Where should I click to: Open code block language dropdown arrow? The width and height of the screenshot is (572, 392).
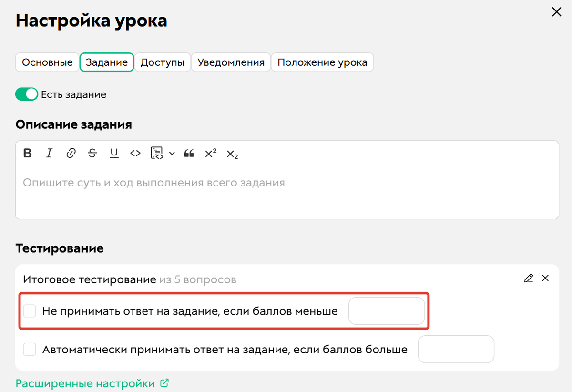172,154
